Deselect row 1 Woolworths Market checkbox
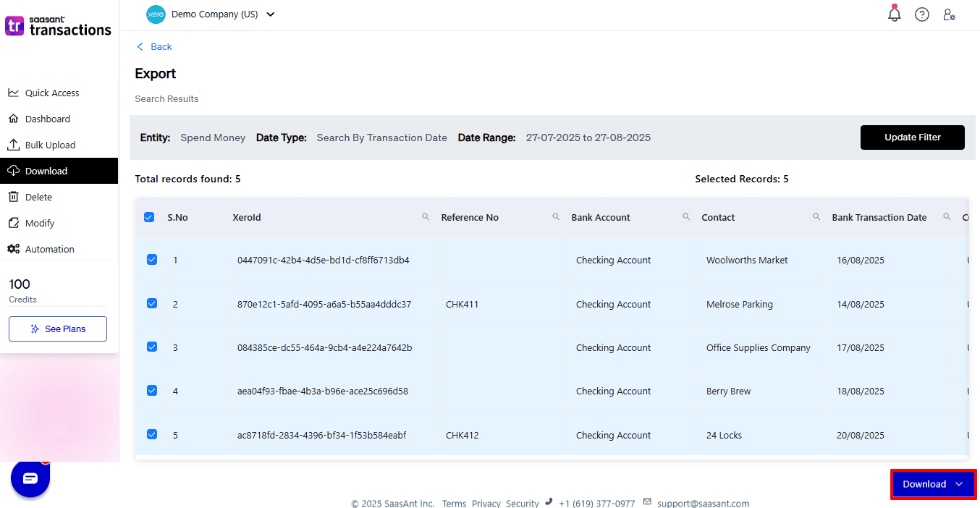 [x=152, y=260]
